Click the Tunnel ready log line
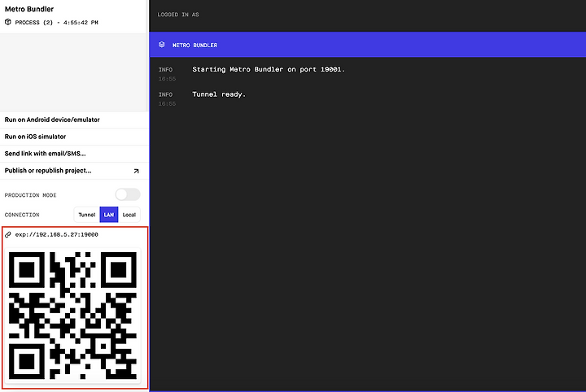 point(219,94)
